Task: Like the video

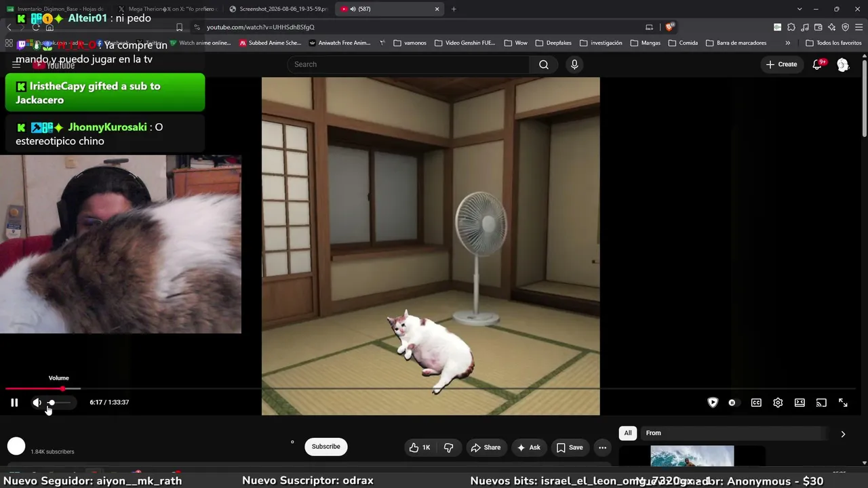Action: (420, 447)
